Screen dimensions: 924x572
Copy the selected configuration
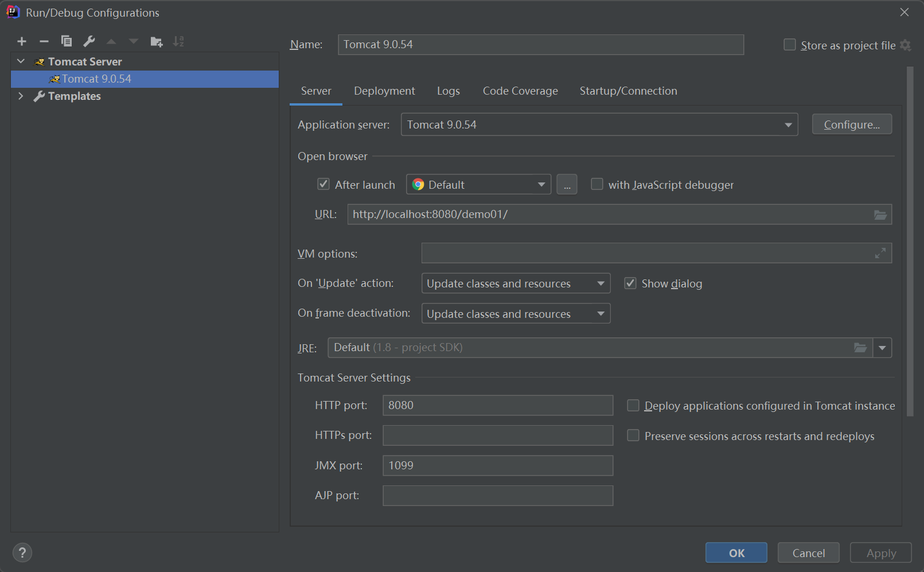pyautogui.click(x=67, y=41)
